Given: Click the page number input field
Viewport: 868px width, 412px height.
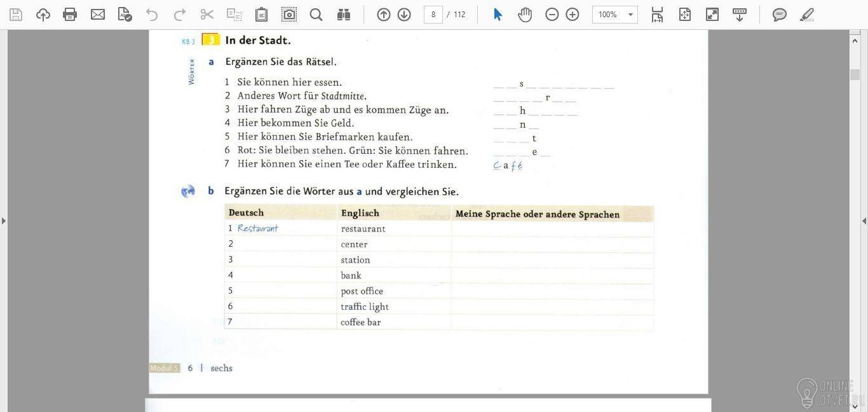Looking at the screenshot, I should [433, 14].
